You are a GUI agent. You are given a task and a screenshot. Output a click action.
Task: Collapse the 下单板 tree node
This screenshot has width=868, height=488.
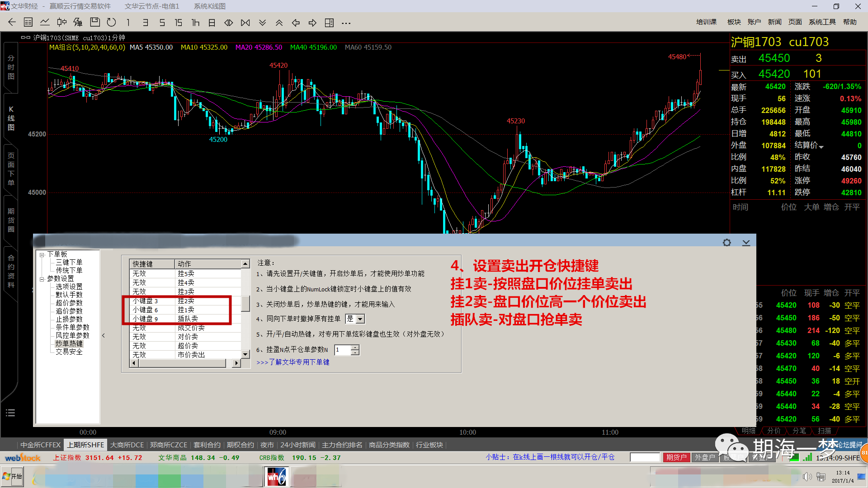tap(42, 254)
